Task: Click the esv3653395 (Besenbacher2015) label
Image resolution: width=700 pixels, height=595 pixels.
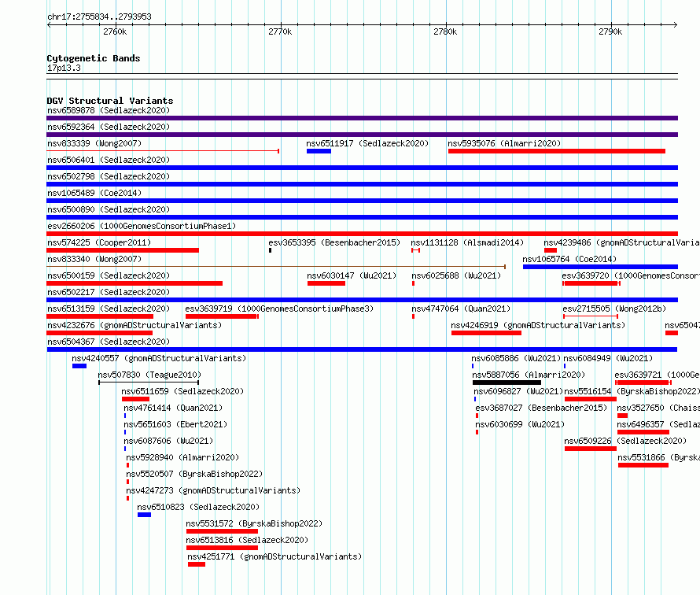Action: tap(334, 242)
